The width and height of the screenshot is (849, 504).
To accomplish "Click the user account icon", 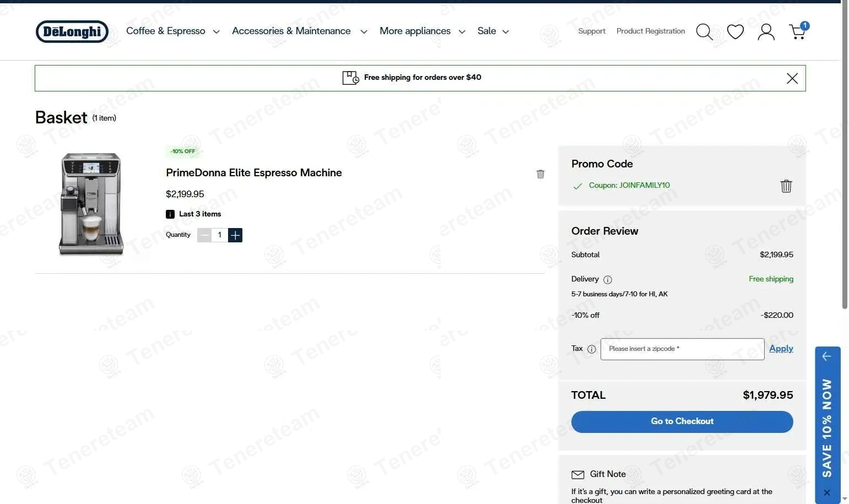I will (x=766, y=32).
